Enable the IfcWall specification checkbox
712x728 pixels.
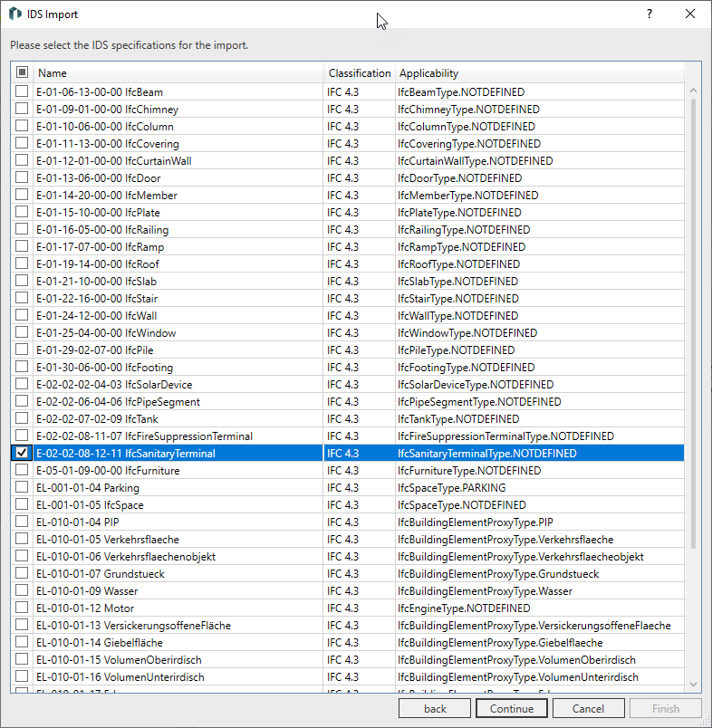coord(22,316)
